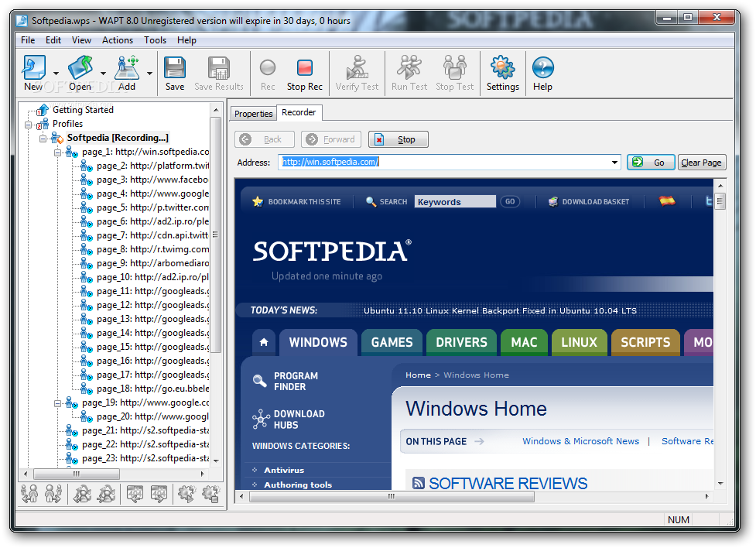Image resolution: width=756 pixels, height=548 pixels.
Task: Click the Clear Page button
Action: [x=702, y=163]
